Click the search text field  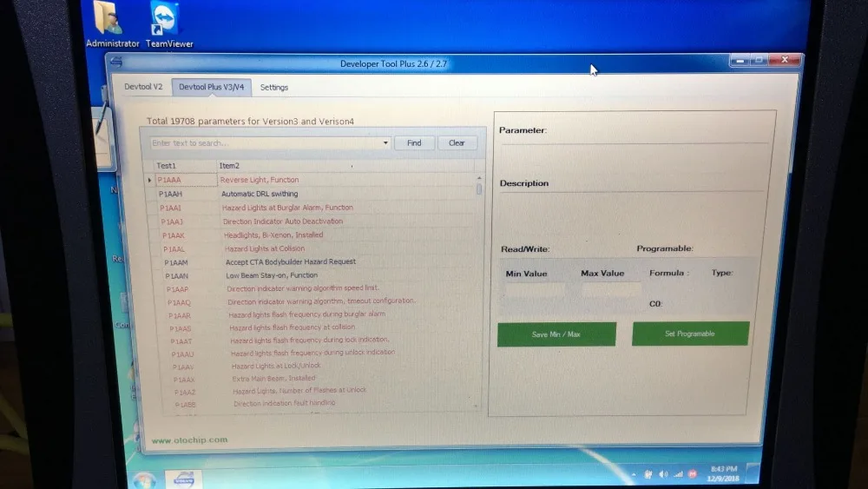(265, 143)
